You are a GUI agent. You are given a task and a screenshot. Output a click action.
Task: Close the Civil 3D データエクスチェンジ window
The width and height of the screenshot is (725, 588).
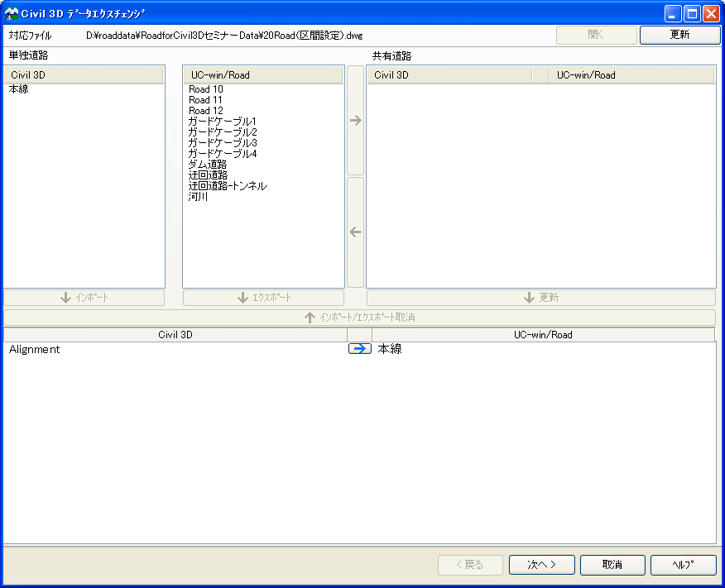711,14
